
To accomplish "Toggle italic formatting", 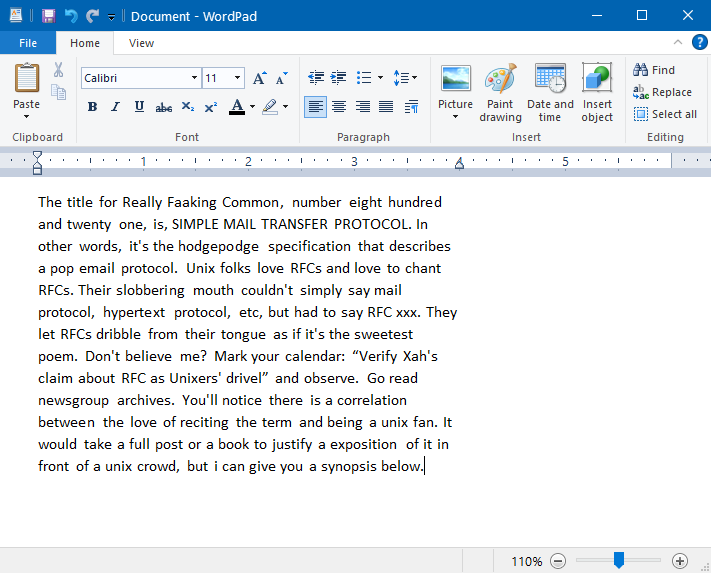I will (x=115, y=107).
